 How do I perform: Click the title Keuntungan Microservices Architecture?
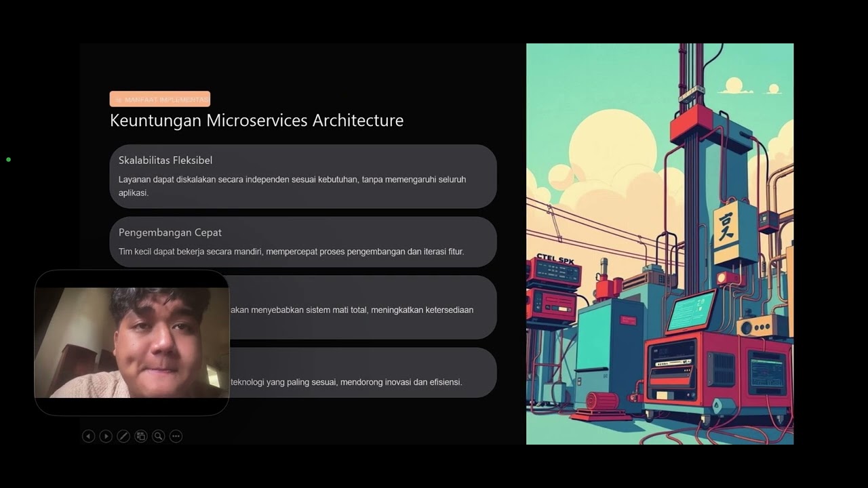(x=256, y=121)
